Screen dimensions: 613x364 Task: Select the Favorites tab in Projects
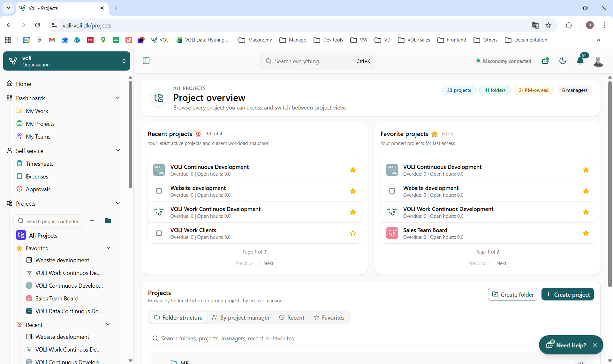coord(329,317)
